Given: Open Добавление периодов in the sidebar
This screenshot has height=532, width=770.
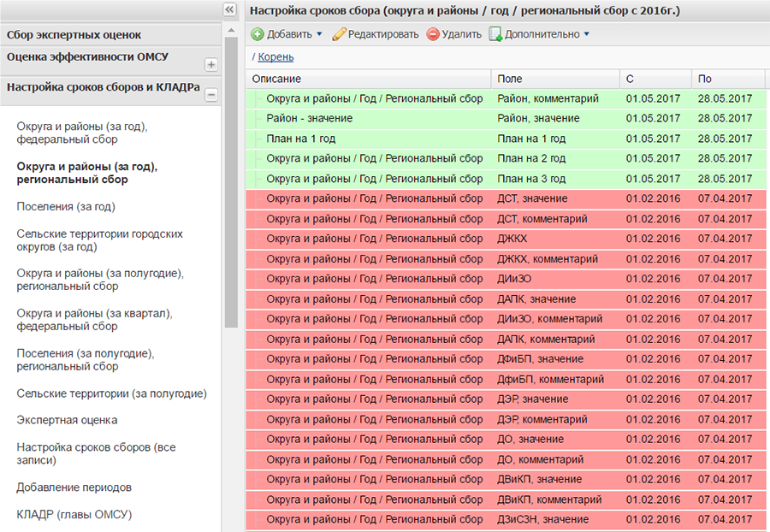Looking at the screenshot, I should pos(74,487).
